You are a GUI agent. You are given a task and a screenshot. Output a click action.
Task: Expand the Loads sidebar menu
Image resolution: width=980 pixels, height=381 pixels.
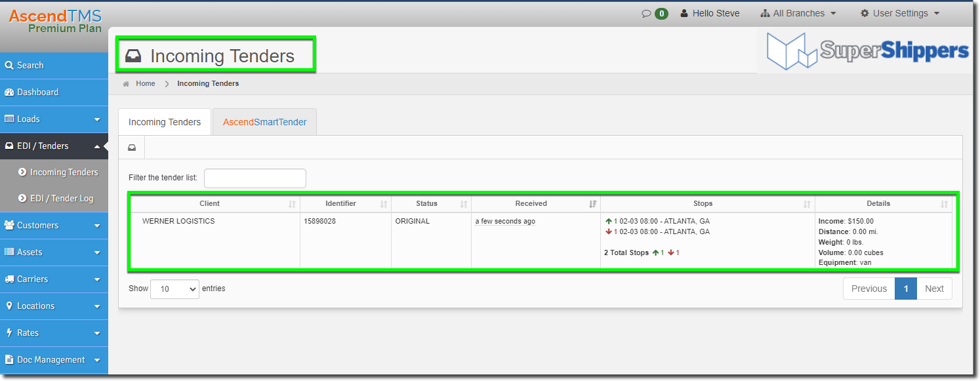(x=97, y=119)
